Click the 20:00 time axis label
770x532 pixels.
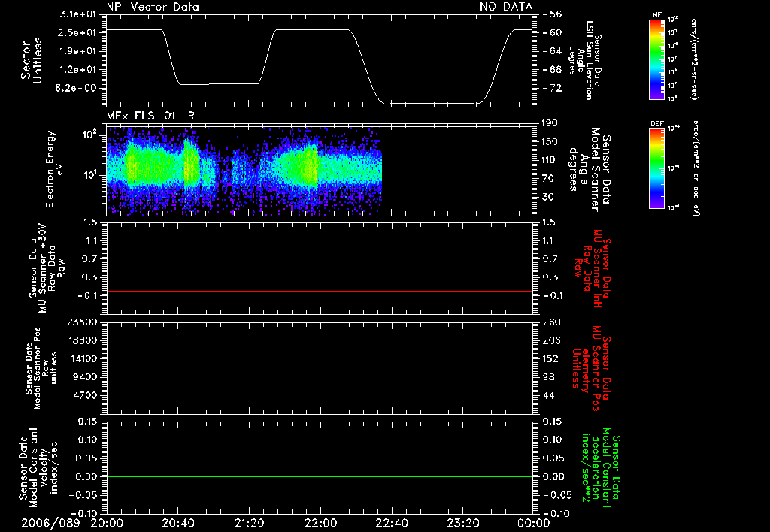[x=107, y=524]
